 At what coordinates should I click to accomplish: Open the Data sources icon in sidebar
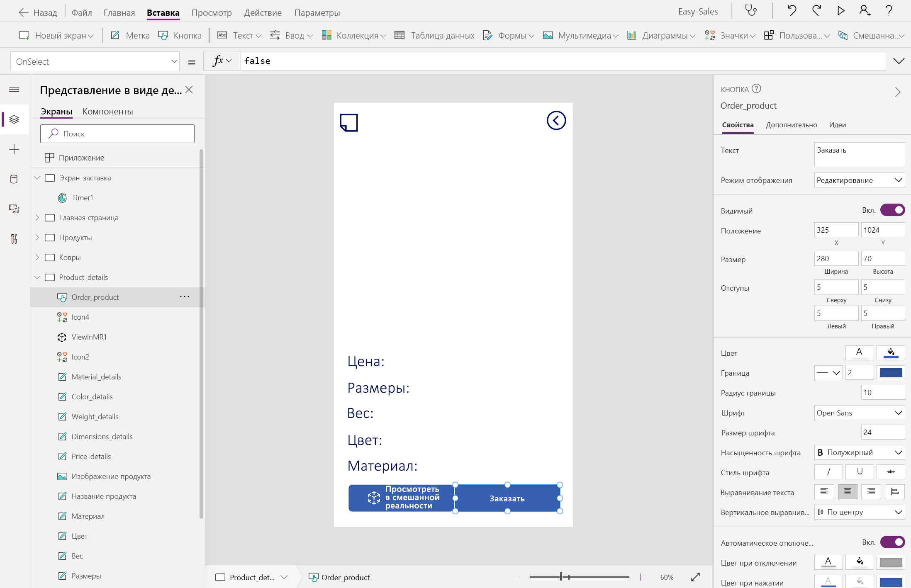(14, 179)
